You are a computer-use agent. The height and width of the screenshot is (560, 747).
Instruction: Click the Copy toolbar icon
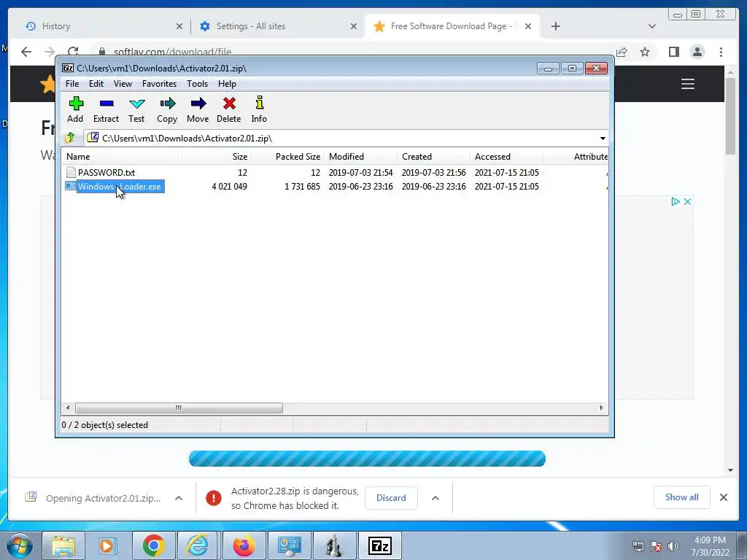tap(167, 109)
